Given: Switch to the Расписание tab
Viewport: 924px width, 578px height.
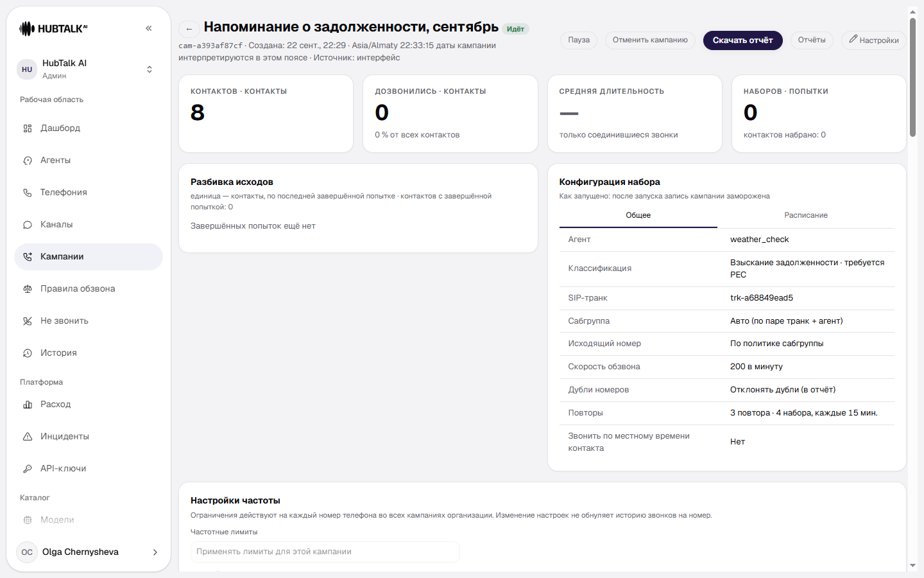Looking at the screenshot, I should click(x=806, y=216).
